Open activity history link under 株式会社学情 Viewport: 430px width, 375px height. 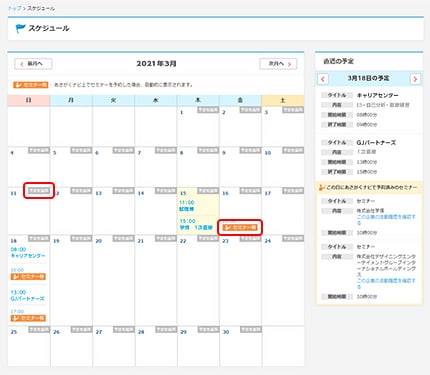(x=386, y=219)
